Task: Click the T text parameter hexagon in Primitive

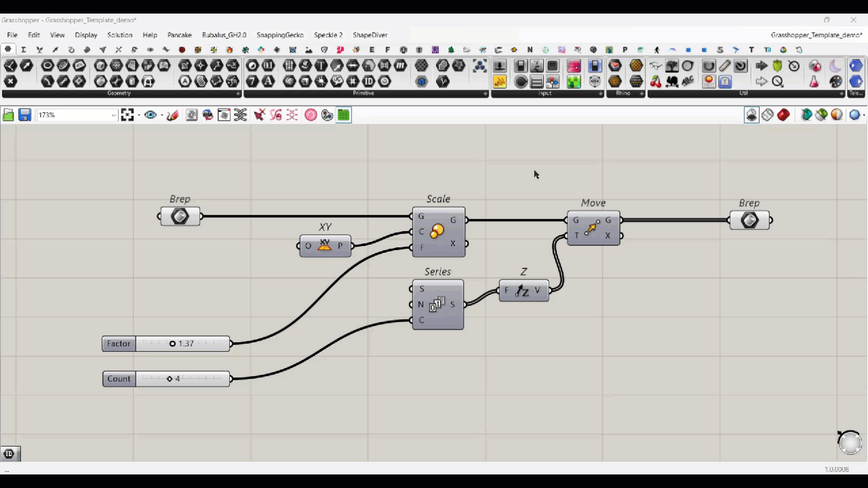Action: click(x=321, y=66)
